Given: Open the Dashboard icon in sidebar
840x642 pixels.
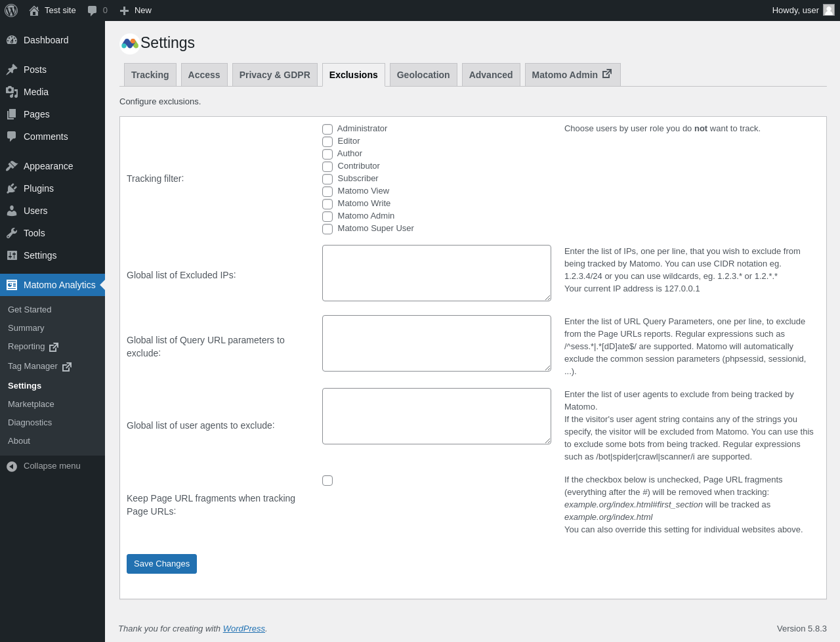Looking at the screenshot, I should [x=12, y=40].
